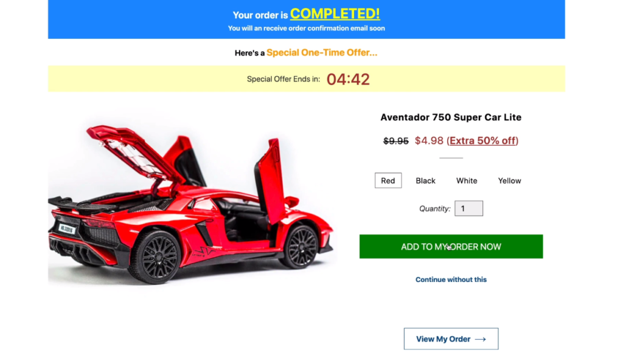Click the 04:42 countdown timer
Image resolution: width=623 pixels, height=364 pixels.
click(x=348, y=79)
